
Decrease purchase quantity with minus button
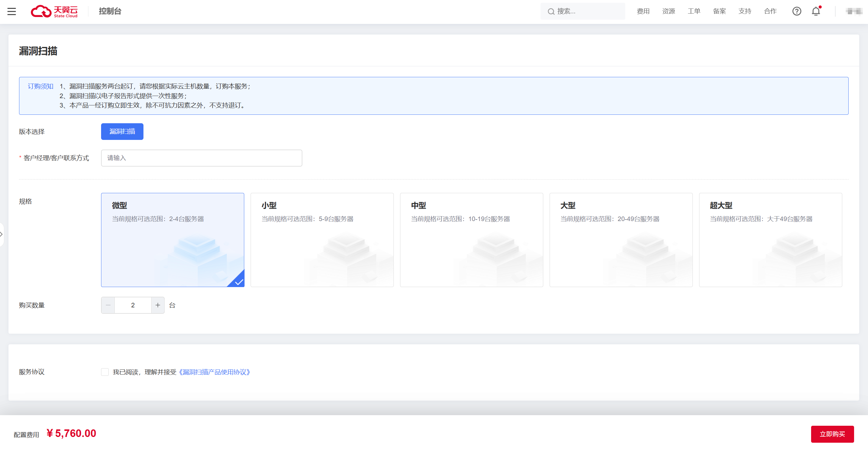pyautogui.click(x=108, y=305)
